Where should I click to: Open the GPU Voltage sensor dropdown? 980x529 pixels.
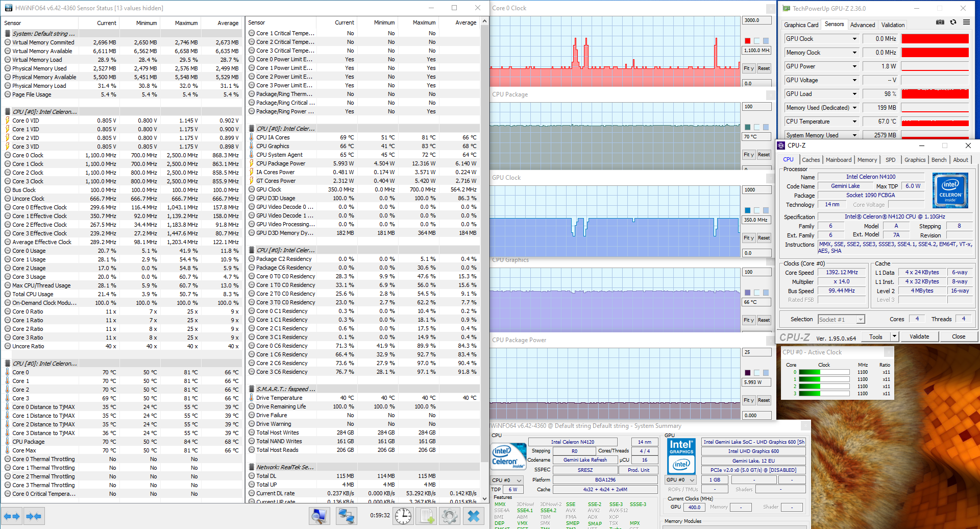(x=854, y=80)
